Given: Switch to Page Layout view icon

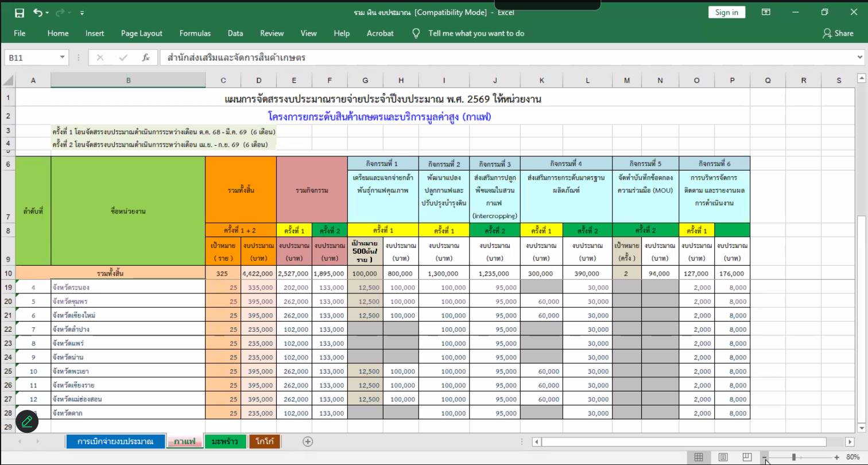Looking at the screenshot, I should (723, 457).
